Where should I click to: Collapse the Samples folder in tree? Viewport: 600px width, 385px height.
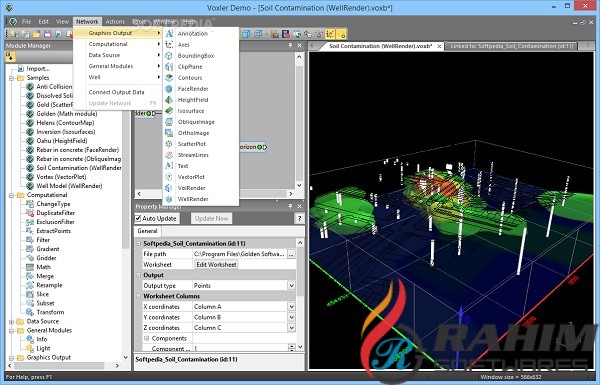(11, 78)
